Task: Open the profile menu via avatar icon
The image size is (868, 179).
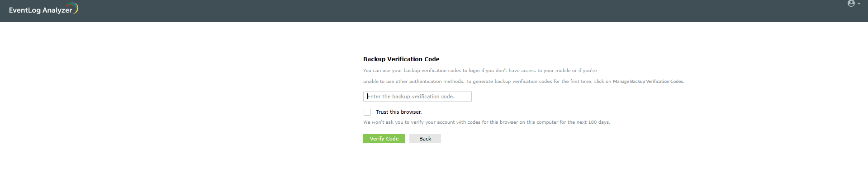Action: point(851,4)
